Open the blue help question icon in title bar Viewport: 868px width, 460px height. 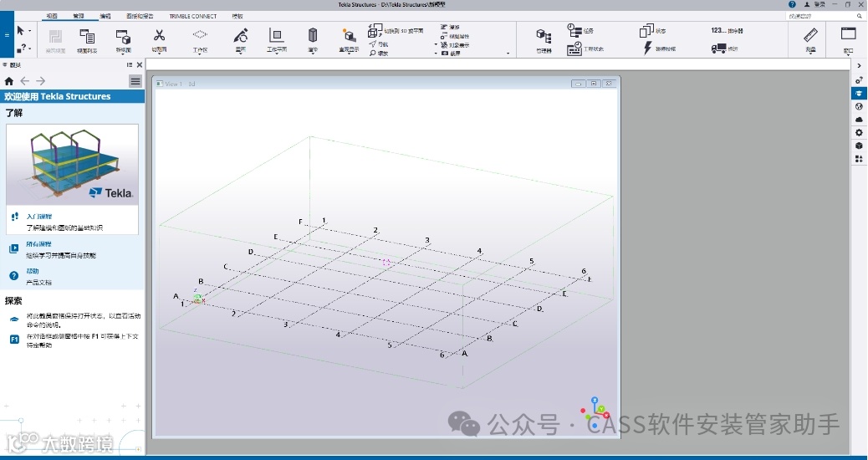pyautogui.click(x=792, y=4)
